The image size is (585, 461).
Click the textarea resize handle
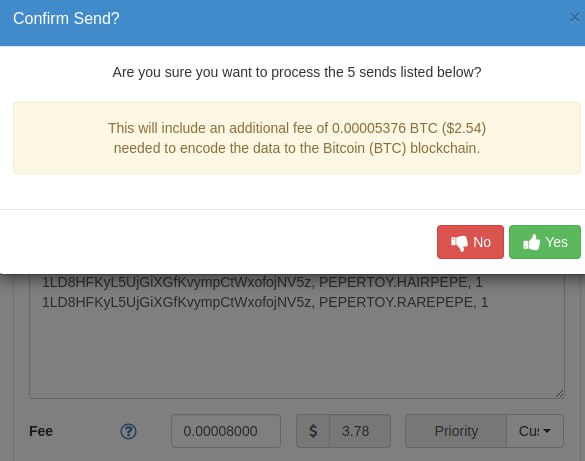(x=559, y=393)
